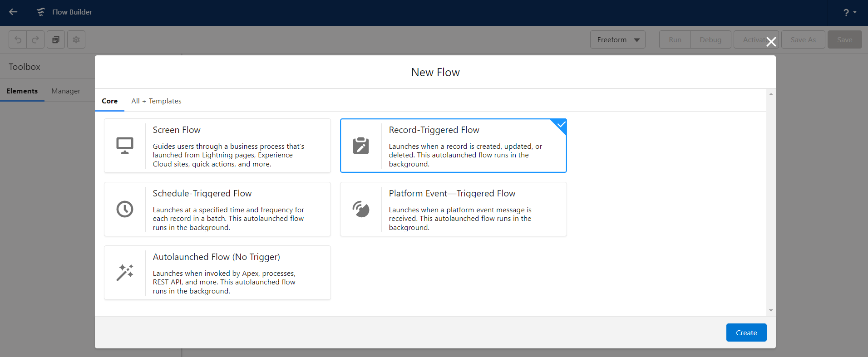Click the Screen Flow monitor icon
This screenshot has height=357, width=868.
125,146
